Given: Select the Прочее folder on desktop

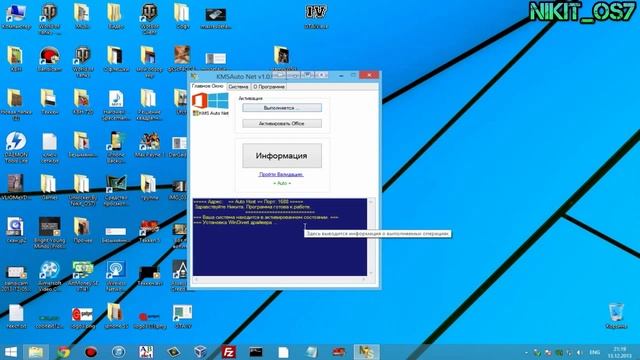Looking at the screenshot, I should click(82, 230).
